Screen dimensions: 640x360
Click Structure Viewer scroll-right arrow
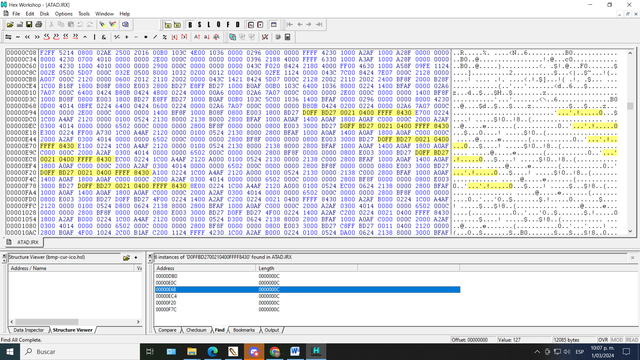click(x=138, y=322)
